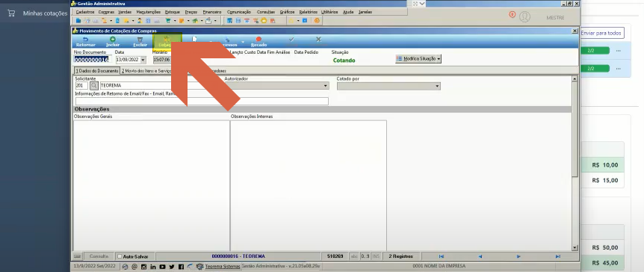Click the @ email icon in status bar
The width and height of the screenshot is (644, 272).
click(x=134, y=267)
